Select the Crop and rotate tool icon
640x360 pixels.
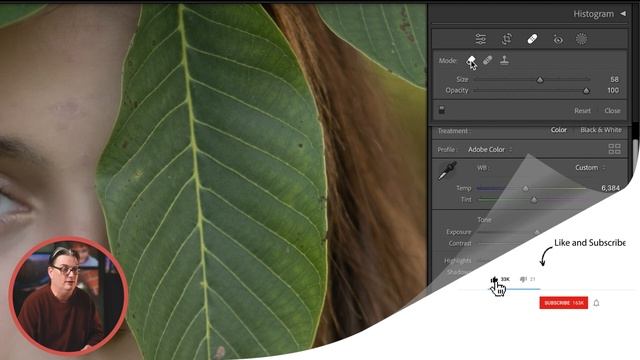[x=507, y=39]
